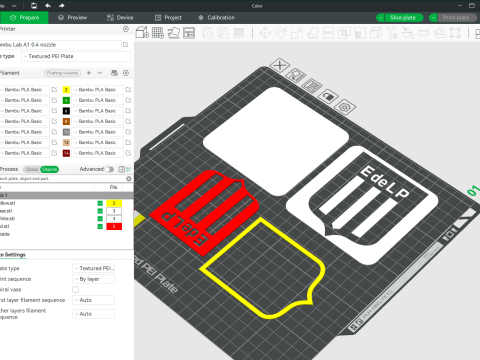The image size is (480, 360).
Task: Select the Cut tool in toolbar
Action: click(x=328, y=33)
